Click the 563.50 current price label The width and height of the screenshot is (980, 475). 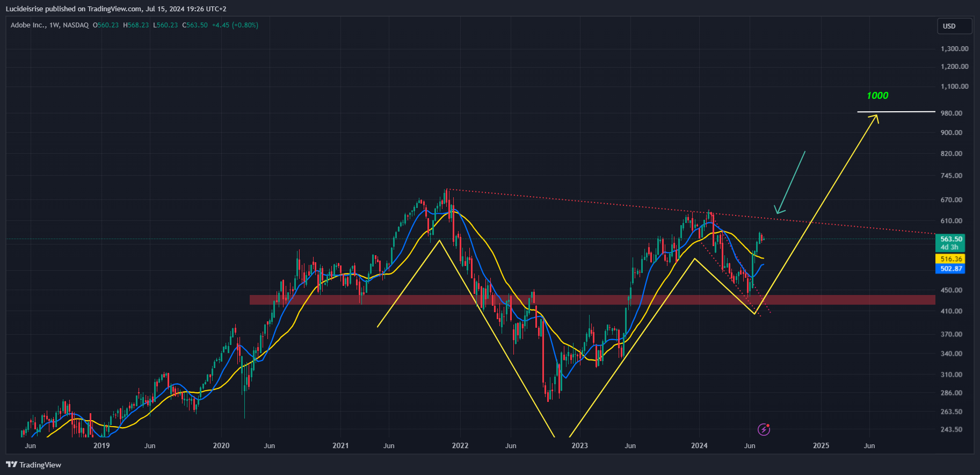pyautogui.click(x=951, y=239)
